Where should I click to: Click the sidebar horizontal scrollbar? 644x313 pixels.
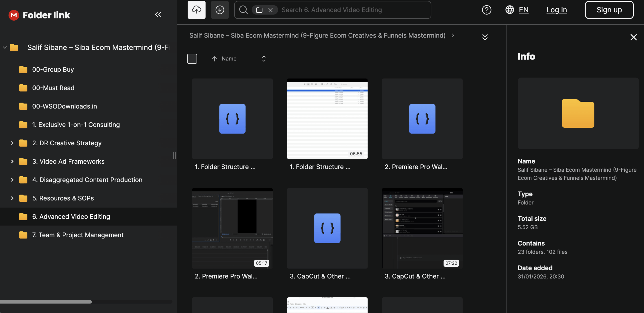click(46, 302)
